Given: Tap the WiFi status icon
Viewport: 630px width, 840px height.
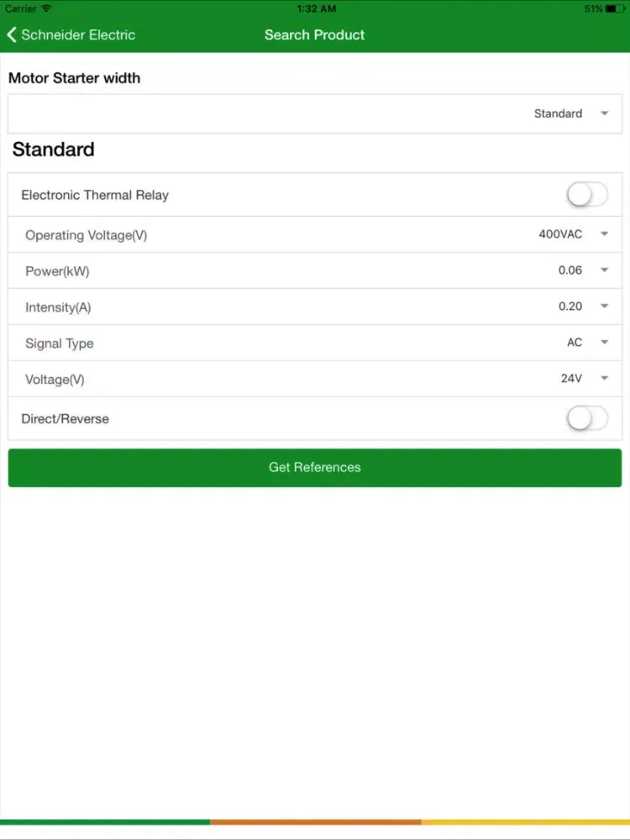Looking at the screenshot, I should 46,8.
